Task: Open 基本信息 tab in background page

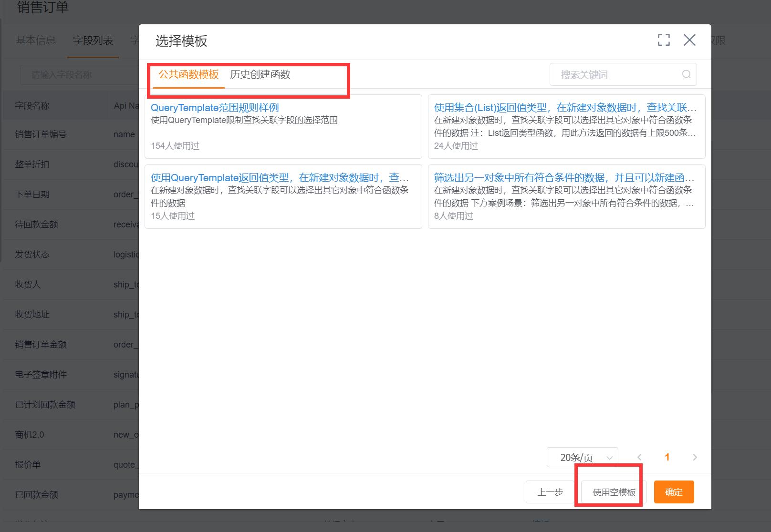Action: [x=35, y=41]
